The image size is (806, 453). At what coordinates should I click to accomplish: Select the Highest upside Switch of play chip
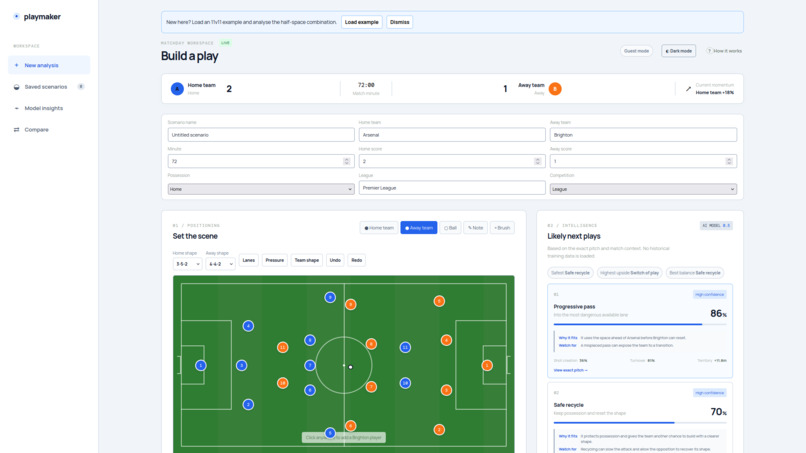pos(629,273)
